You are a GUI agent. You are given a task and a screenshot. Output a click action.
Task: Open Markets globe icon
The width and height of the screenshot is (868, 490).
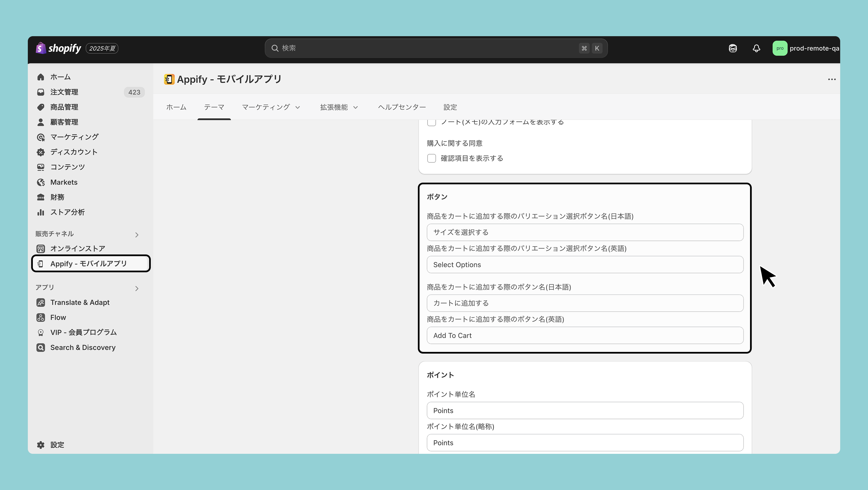coord(41,182)
